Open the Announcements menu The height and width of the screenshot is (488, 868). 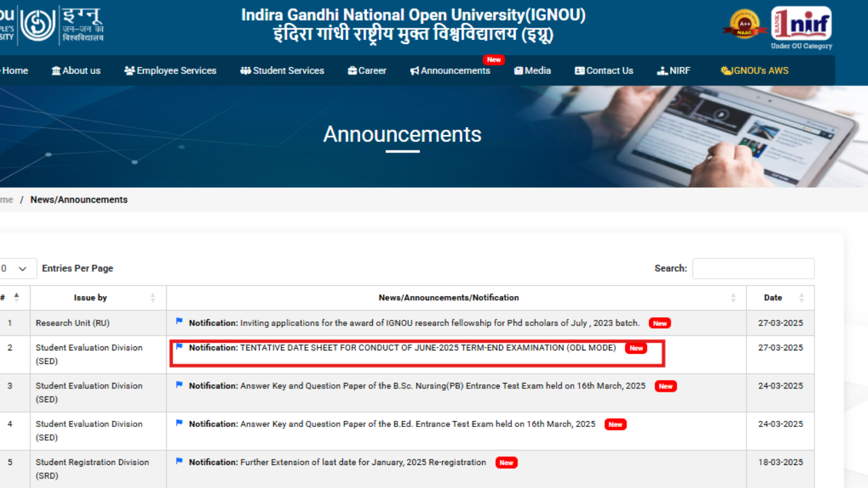click(x=450, y=70)
